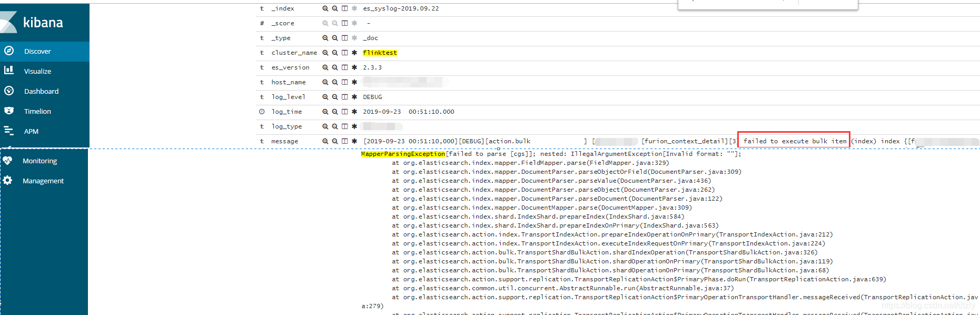Open Management settings in sidebar
The width and height of the screenshot is (980, 315).
[44, 181]
